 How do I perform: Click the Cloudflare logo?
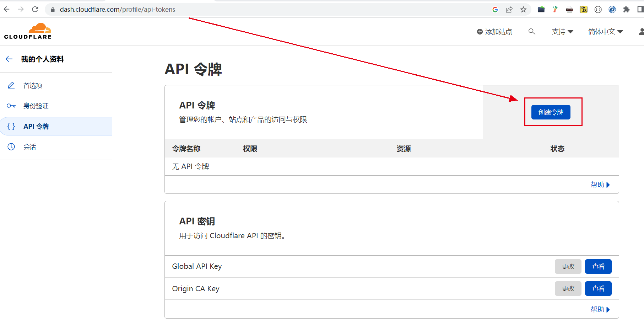pos(28,31)
